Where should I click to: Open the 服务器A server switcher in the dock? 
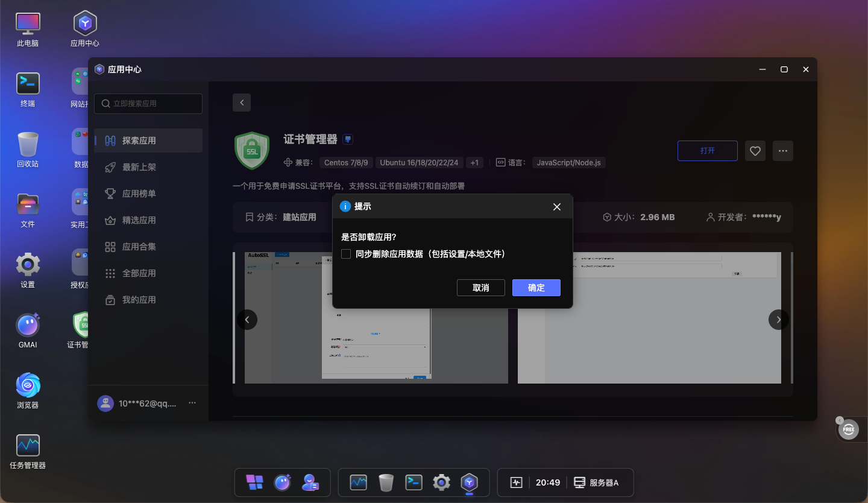[x=596, y=482]
